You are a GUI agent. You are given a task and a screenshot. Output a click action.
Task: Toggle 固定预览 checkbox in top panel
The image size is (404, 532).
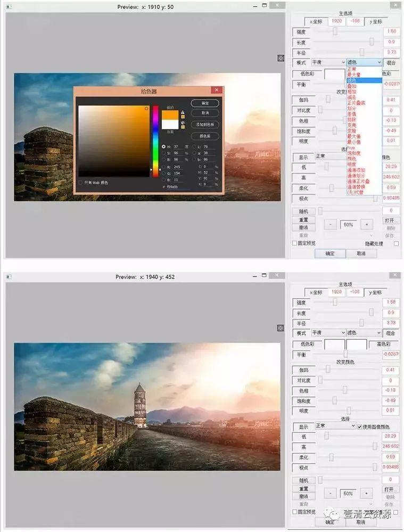pos(294,243)
